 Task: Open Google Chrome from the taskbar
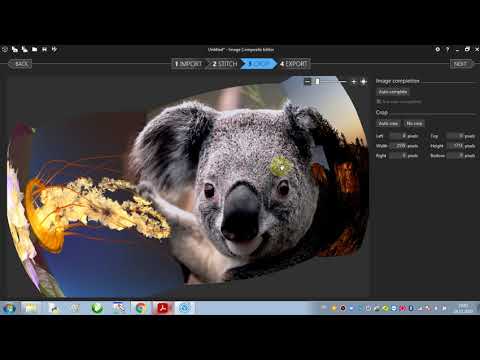[x=141, y=308]
